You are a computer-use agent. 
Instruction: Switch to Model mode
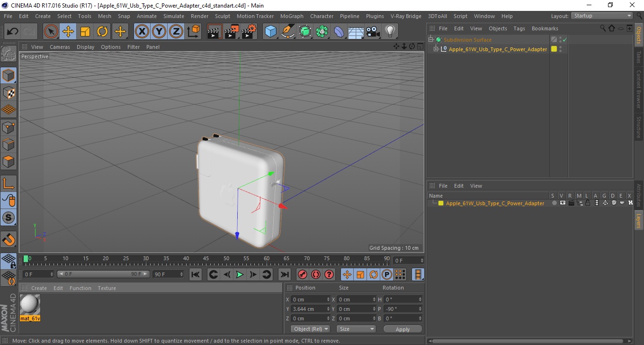tap(9, 75)
